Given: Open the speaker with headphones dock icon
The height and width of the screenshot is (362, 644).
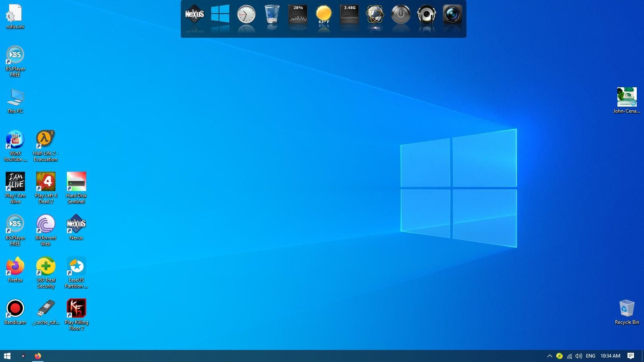Looking at the screenshot, I should coord(427,14).
